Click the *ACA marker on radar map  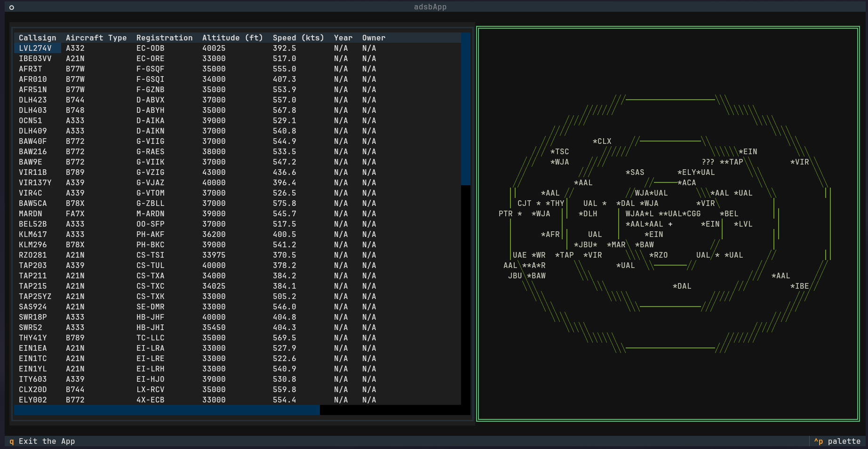pos(687,182)
